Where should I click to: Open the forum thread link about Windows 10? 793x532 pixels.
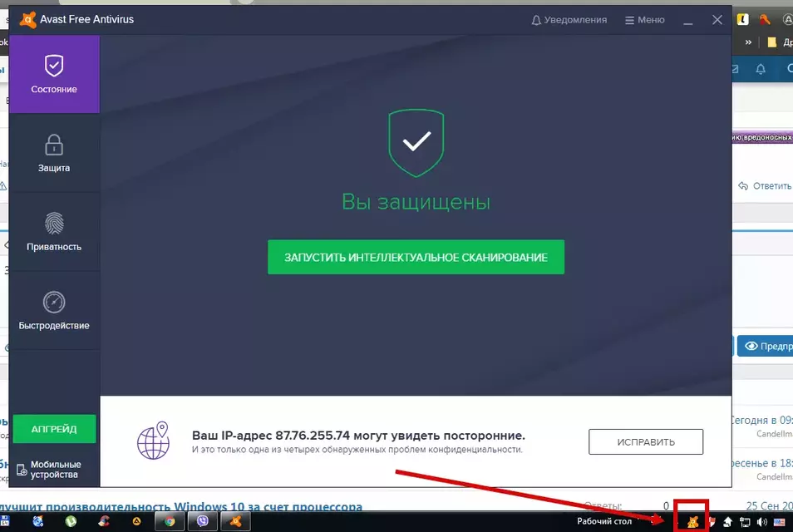pyautogui.click(x=181, y=505)
